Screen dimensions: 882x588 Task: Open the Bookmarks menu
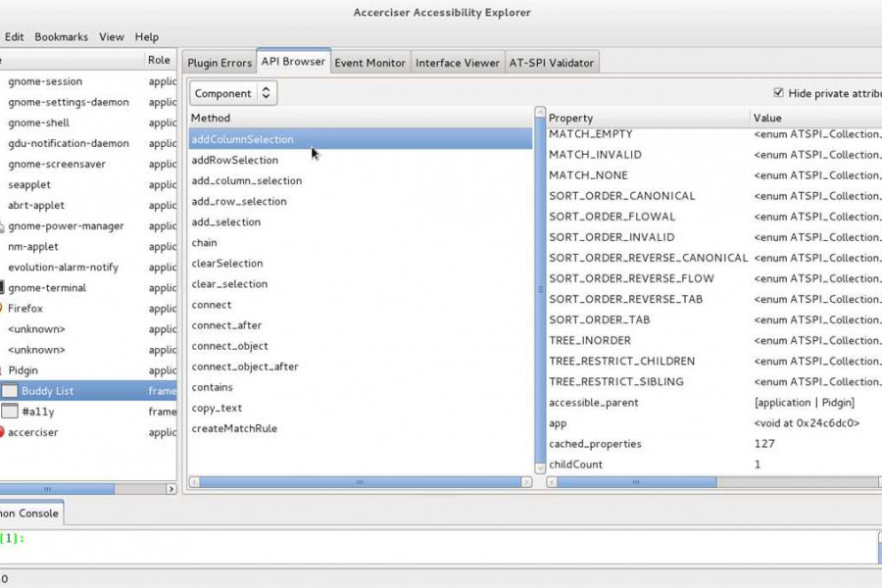point(62,37)
